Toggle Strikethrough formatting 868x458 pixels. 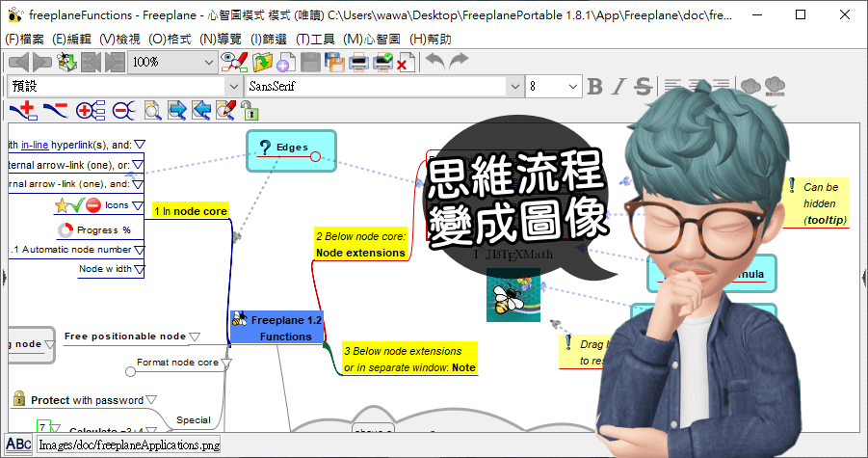(643, 87)
